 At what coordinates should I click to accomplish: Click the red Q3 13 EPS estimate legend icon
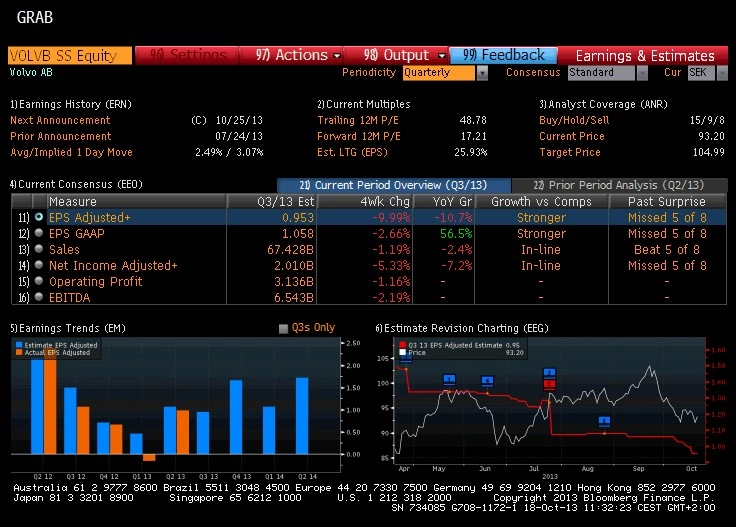402,345
